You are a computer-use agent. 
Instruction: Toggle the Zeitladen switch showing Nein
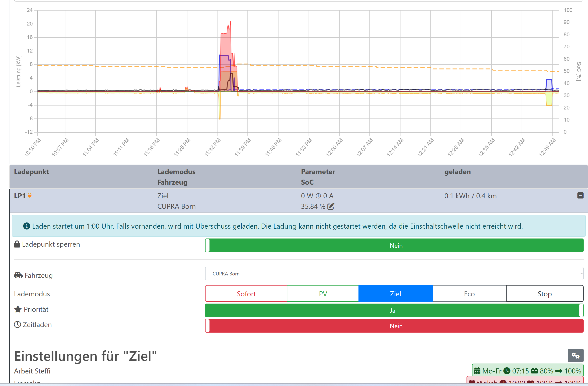click(x=394, y=326)
